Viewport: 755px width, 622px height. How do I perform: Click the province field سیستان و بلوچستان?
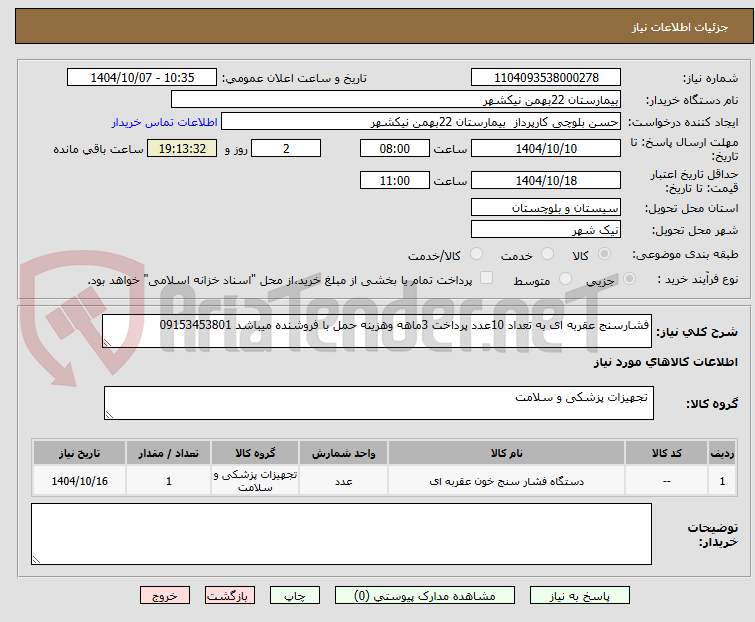coord(546,207)
